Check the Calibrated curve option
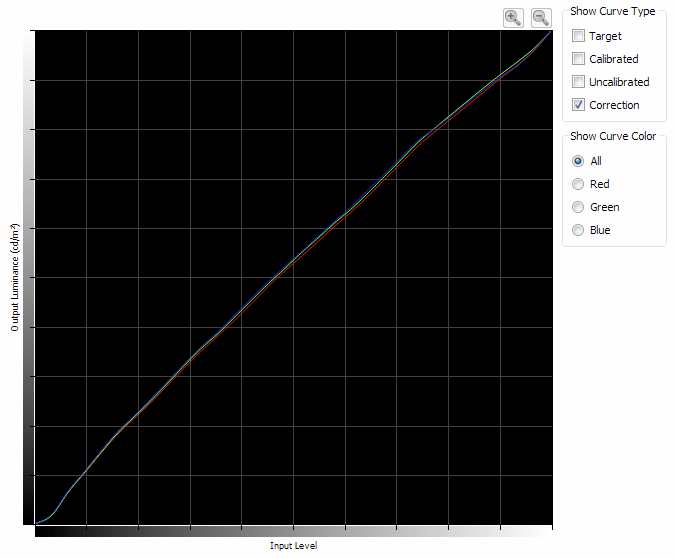 point(579,59)
